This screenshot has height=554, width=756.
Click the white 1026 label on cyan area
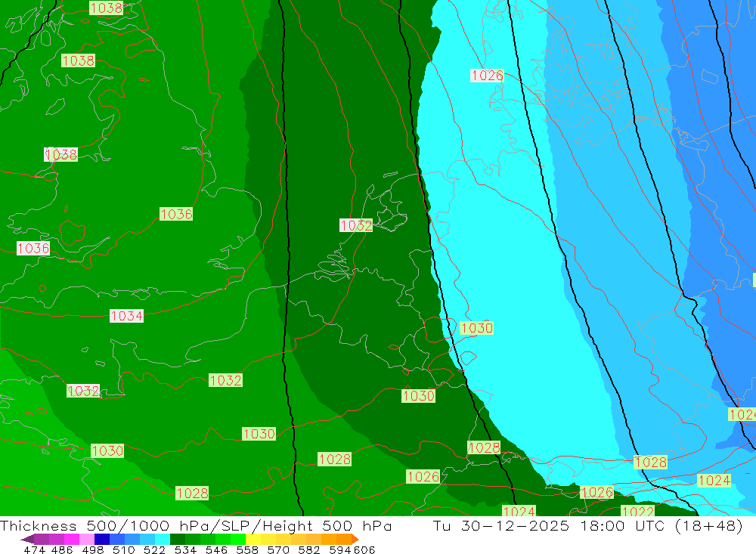pyautogui.click(x=487, y=76)
